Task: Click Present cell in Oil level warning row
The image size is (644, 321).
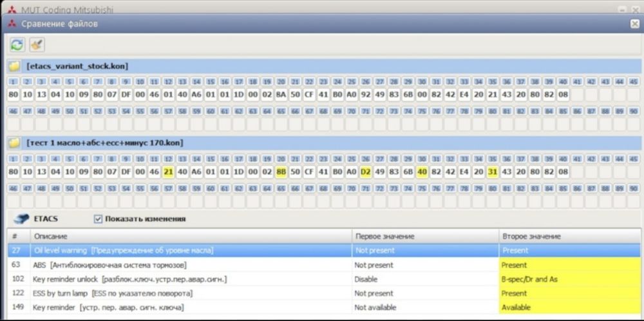Action: [x=570, y=250]
